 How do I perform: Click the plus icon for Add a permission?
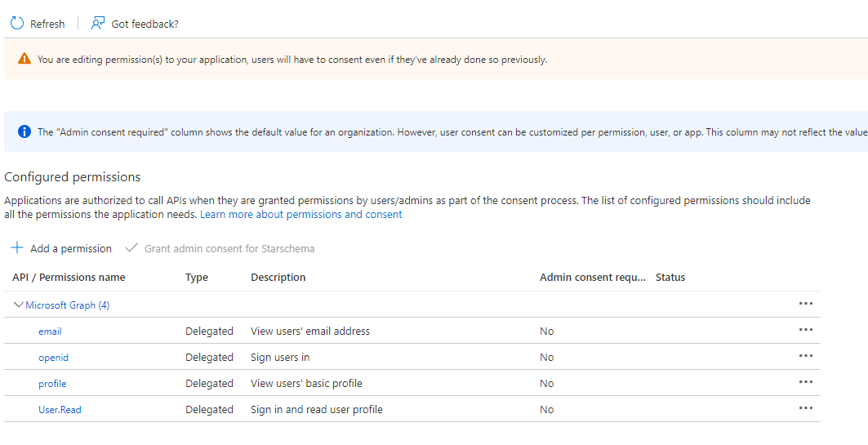[x=17, y=248]
